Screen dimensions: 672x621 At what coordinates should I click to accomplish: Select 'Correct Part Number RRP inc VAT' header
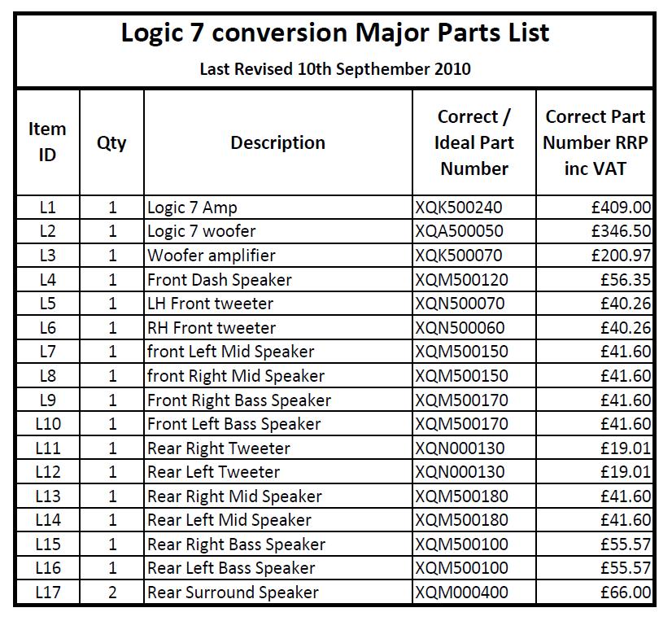tap(595, 142)
